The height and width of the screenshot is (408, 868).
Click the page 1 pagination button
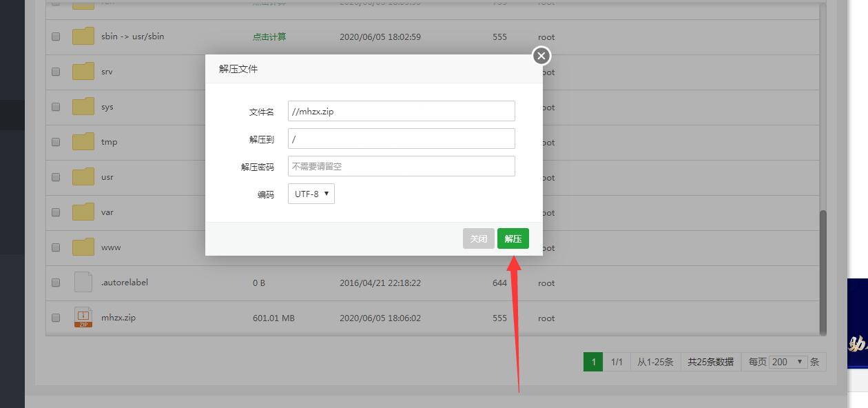click(x=592, y=362)
